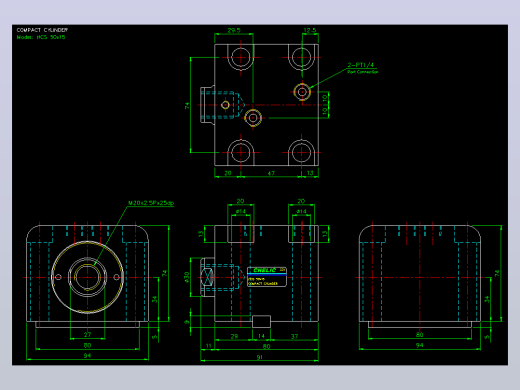This screenshot has height=390, width=520.
Task: Click the 29 dimension in side view
Action: 234,336
